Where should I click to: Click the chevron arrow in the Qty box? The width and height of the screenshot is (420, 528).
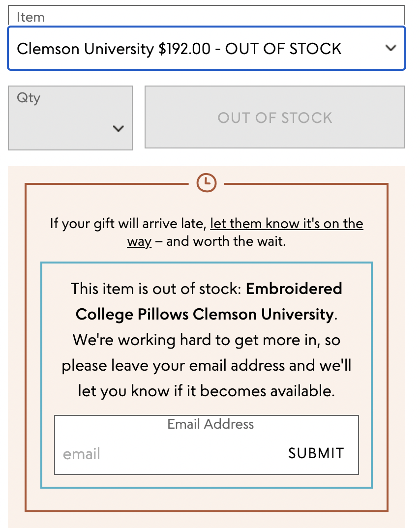point(118,128)
